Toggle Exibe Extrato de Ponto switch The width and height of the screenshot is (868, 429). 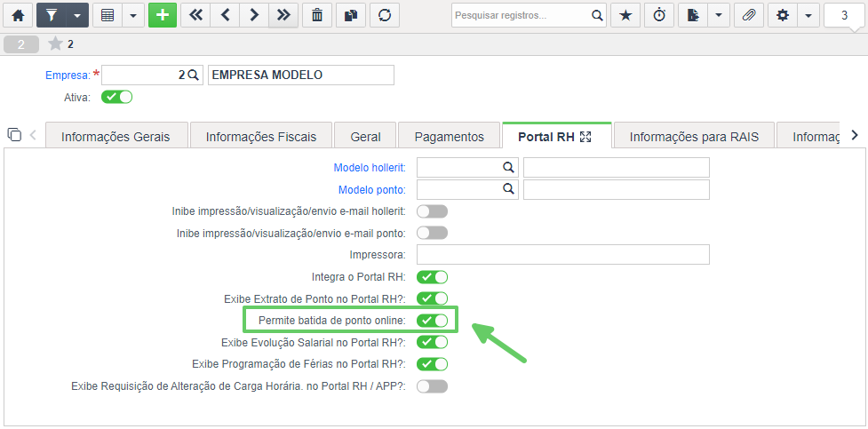click(x=433, y=299)
